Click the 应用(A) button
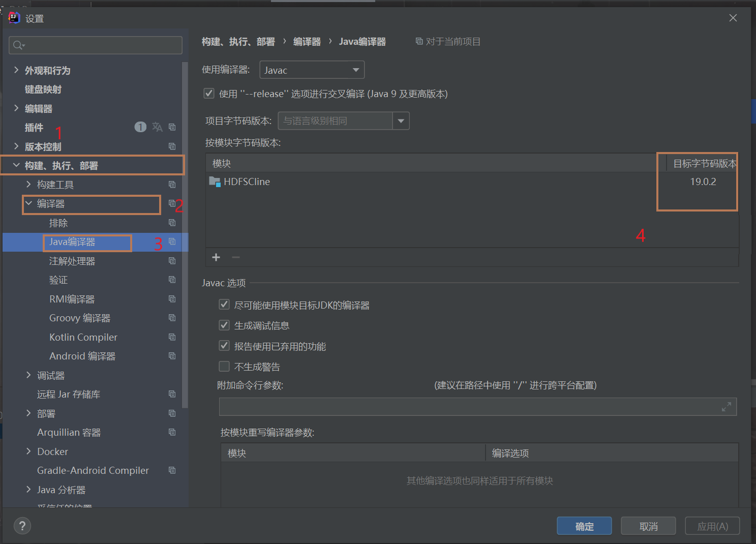The image size is (756, 544). click(712, 526)
